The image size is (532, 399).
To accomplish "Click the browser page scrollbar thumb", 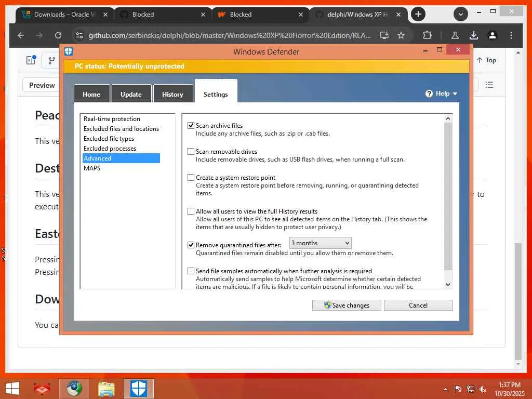I will pyautogui.click(x=518, y=301).
